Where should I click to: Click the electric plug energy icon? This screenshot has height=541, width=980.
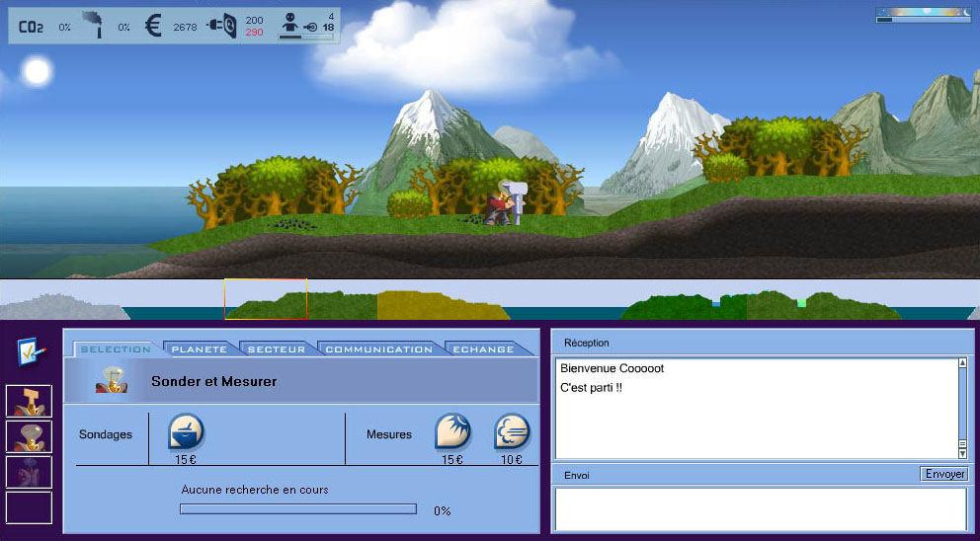click(x=221, y=27)
